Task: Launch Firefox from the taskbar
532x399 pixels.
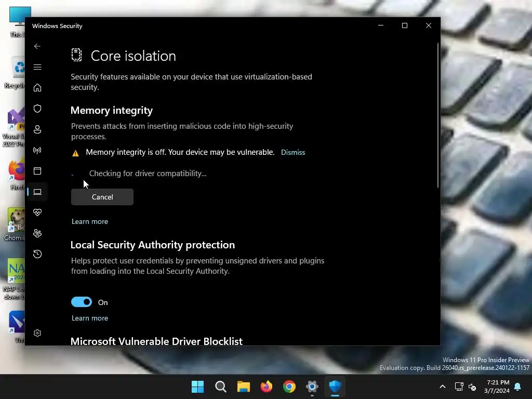Action: tap(267, 387)
